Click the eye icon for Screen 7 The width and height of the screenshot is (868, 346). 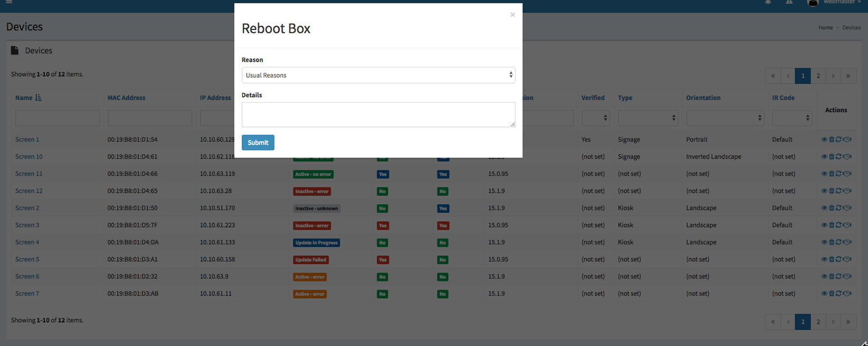click(824, 294)
